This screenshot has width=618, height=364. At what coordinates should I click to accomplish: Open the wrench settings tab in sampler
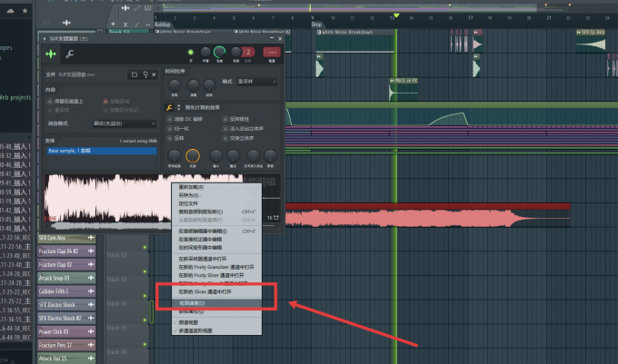click(70, 54)
